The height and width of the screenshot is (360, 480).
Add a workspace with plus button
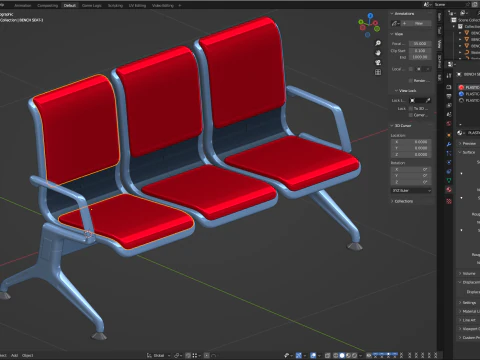click(180, 5)
